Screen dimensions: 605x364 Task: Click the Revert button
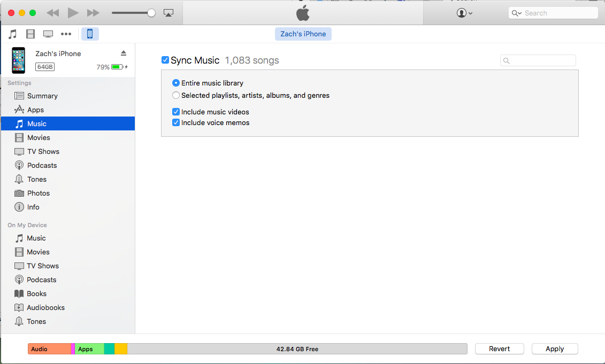[x=499, y=348]
